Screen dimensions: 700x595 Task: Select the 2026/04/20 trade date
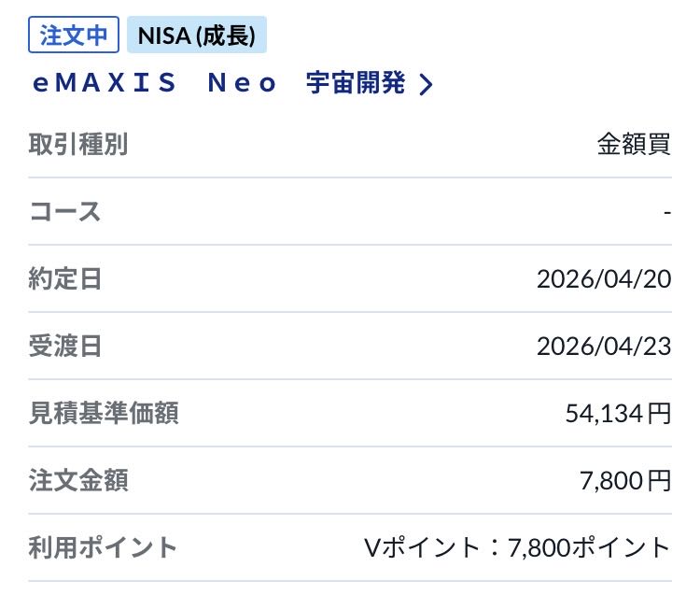click(x=604, y=279)
